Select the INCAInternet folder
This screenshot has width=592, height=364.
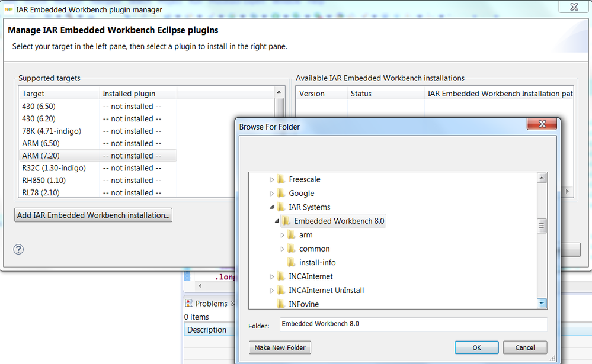311,276
